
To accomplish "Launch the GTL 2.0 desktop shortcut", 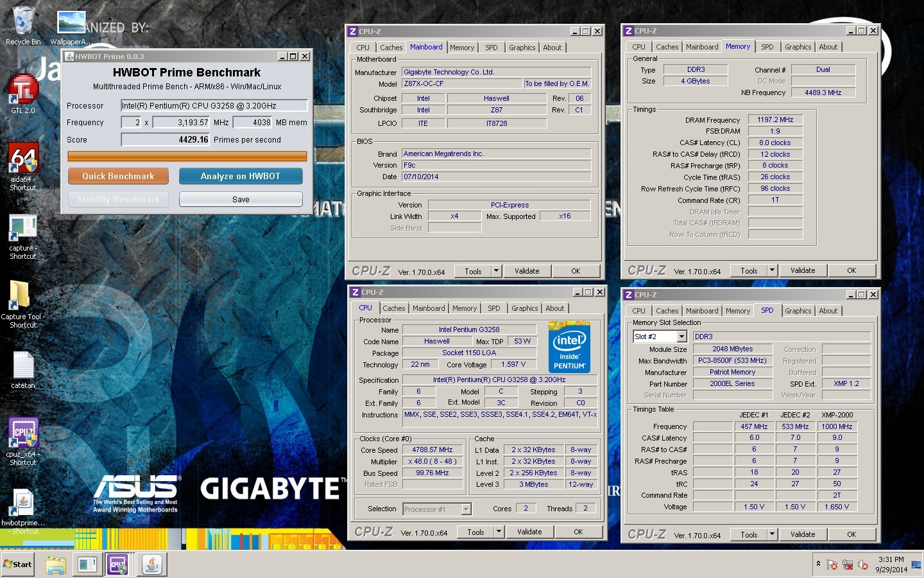I will pyautogui.click(x=23, y=90).
